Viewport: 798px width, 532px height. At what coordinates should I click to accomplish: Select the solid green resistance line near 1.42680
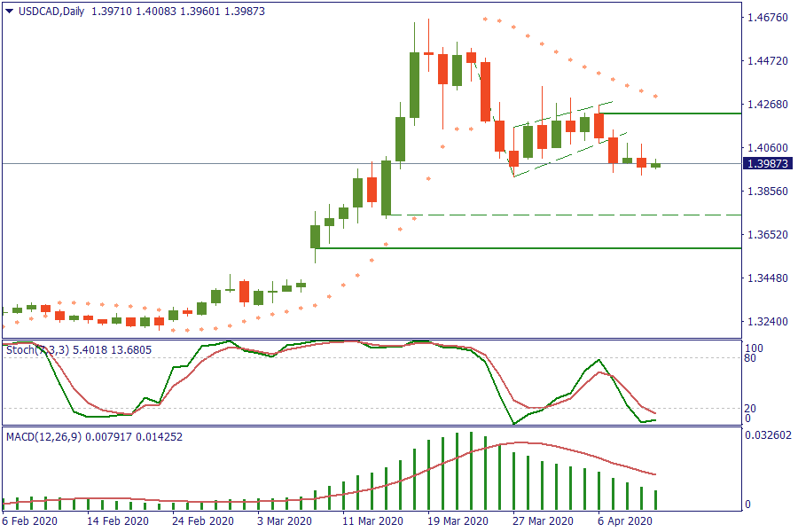click(670, 113)
